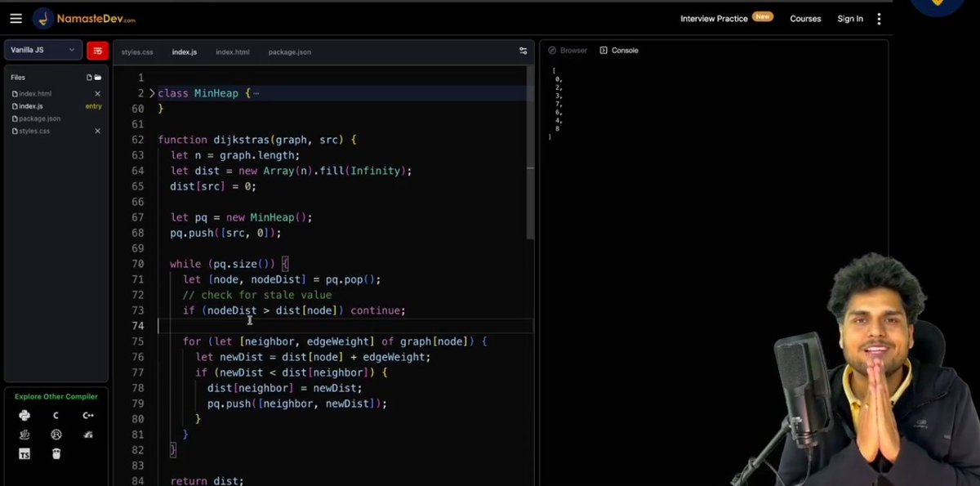Expand the collapsed MinHeap class
This screenshot has height=486, width=980.
[152, 92]
